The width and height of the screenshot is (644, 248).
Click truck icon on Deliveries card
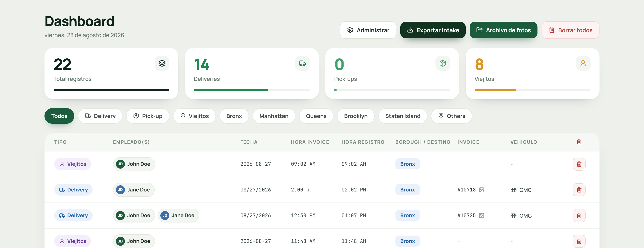click(x=302, y=63)
